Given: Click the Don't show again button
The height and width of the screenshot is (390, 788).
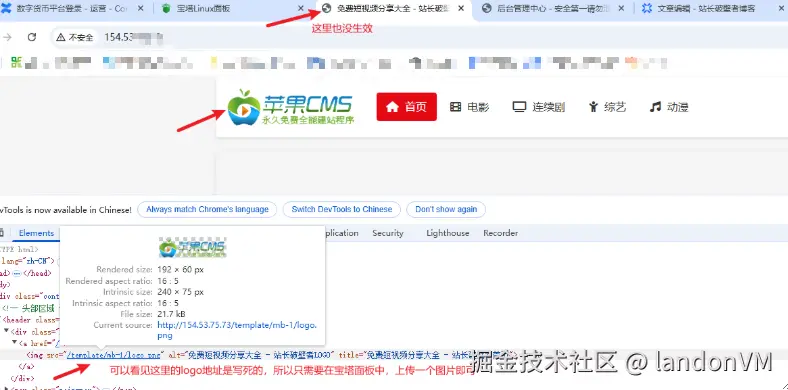Looking at the screenshot, I should click(x=446, y=210).
